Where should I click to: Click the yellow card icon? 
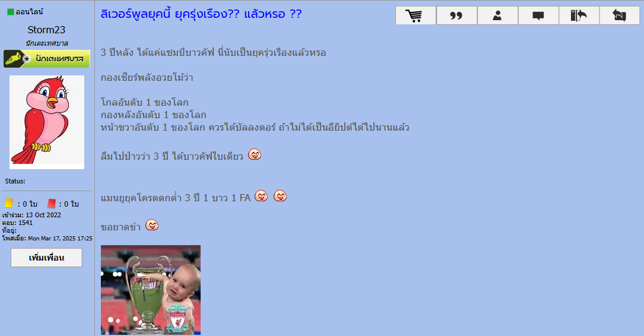(x=9, y=204)
